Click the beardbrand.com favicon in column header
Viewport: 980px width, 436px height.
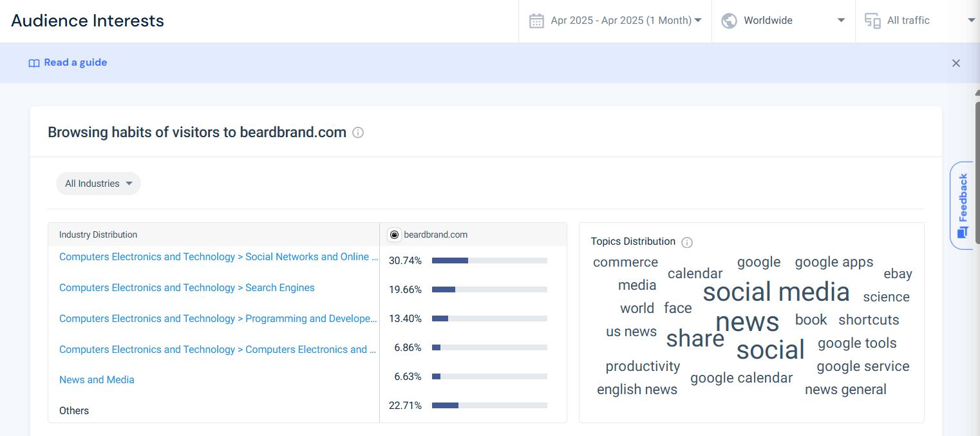pos(394,234)
